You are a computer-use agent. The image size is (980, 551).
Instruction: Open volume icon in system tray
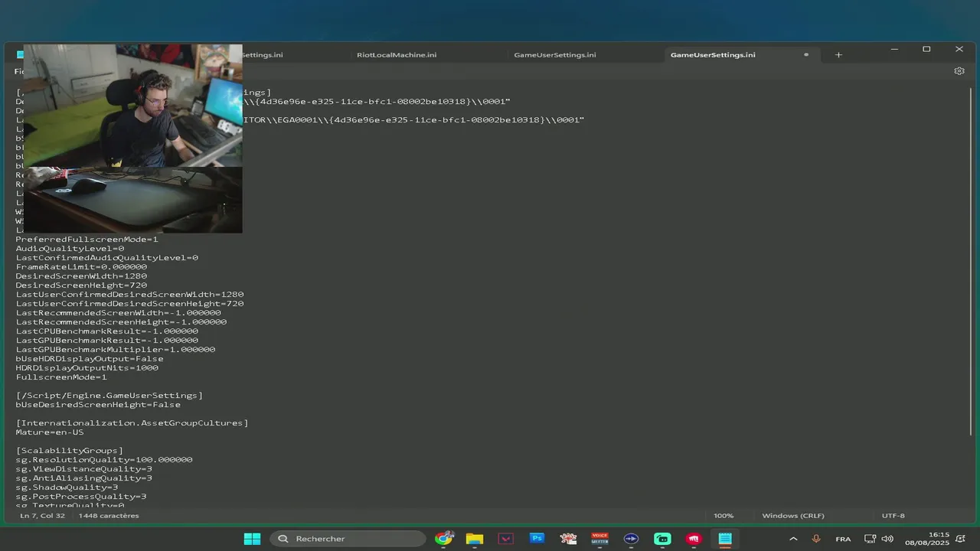[887, 539]
